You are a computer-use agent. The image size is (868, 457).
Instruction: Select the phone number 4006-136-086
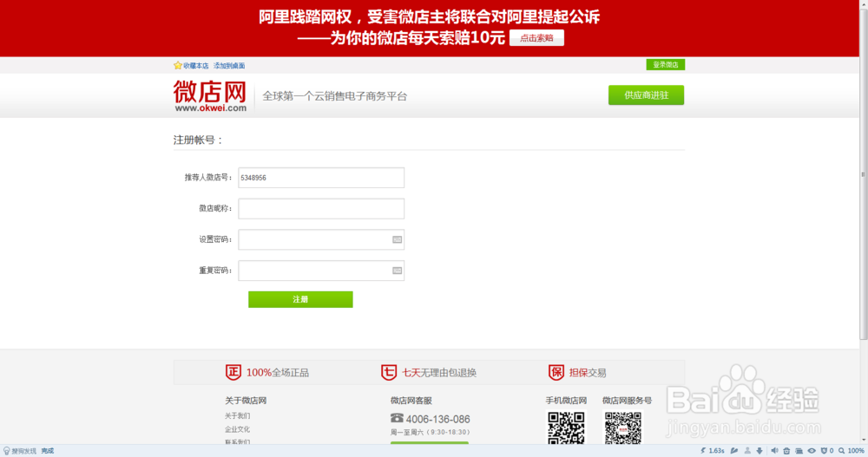click(437, 420)
